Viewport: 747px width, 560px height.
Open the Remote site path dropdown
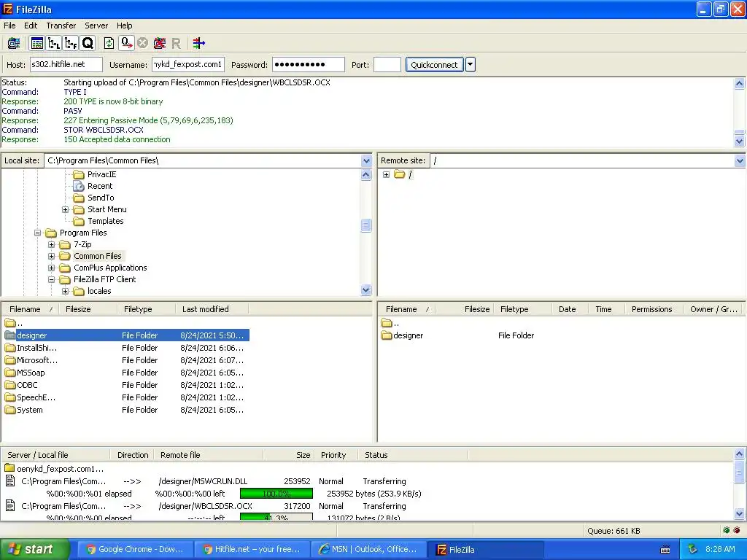click(740, 160)
